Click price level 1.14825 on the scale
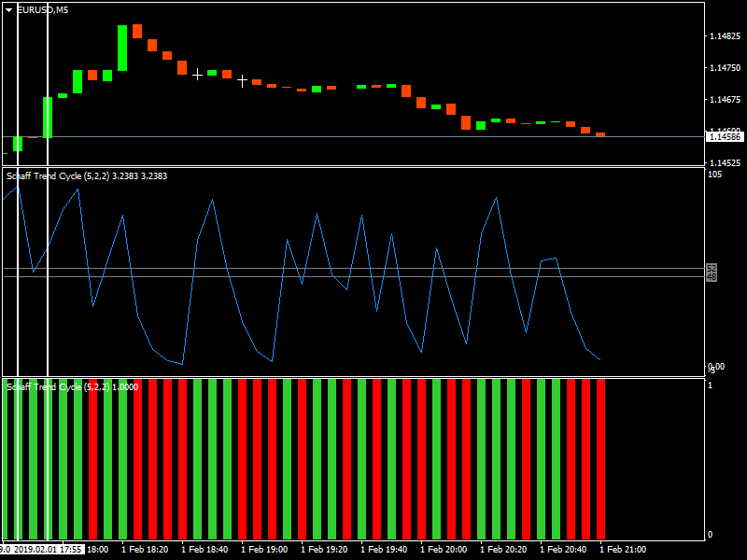 point(726,36)
